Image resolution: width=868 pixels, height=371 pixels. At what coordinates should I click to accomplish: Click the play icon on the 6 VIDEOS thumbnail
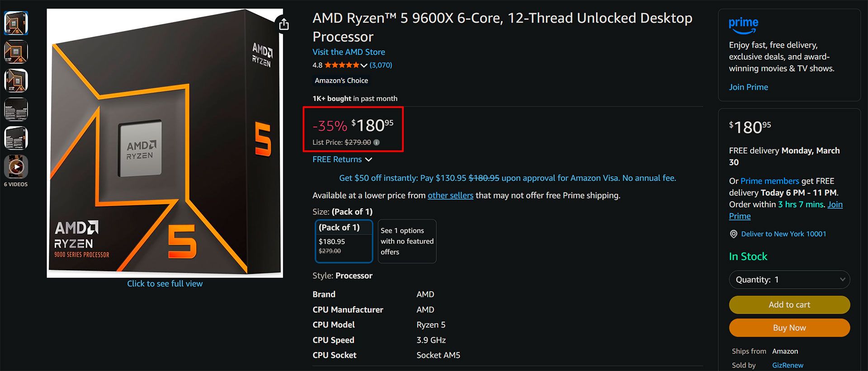tap(16, 167)
